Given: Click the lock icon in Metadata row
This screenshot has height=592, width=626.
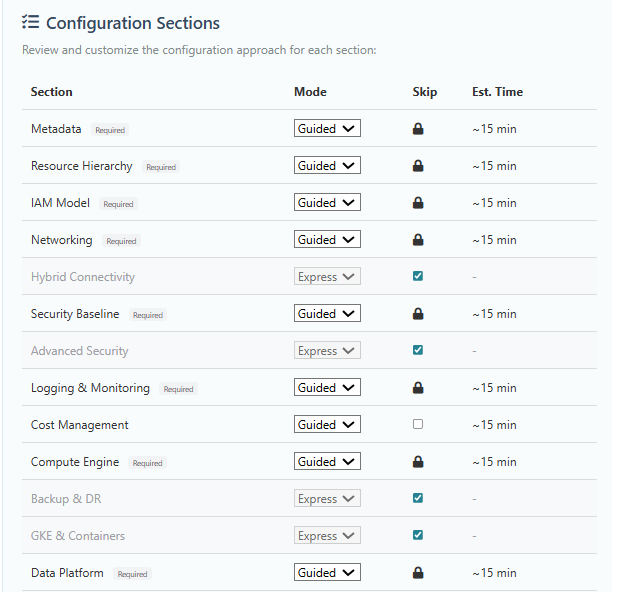Looking at the screenshot, I should point(418,129).
